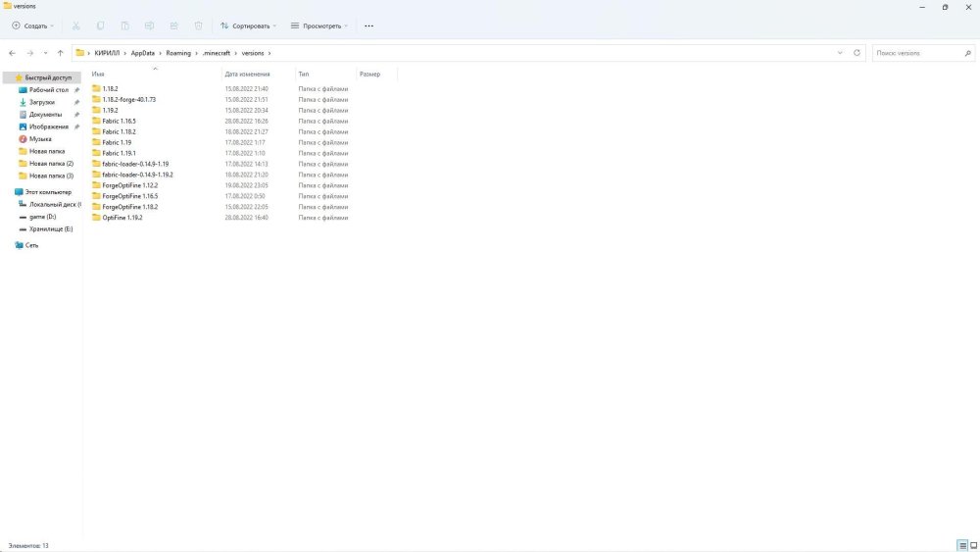Go up one folder level
980x552 pixels.
point(60,53)
